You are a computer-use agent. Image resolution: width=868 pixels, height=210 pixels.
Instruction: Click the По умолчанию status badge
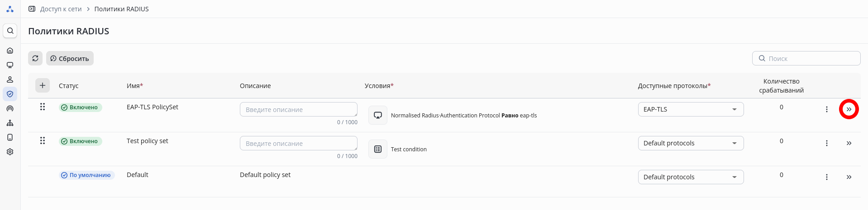click(86, 175)
